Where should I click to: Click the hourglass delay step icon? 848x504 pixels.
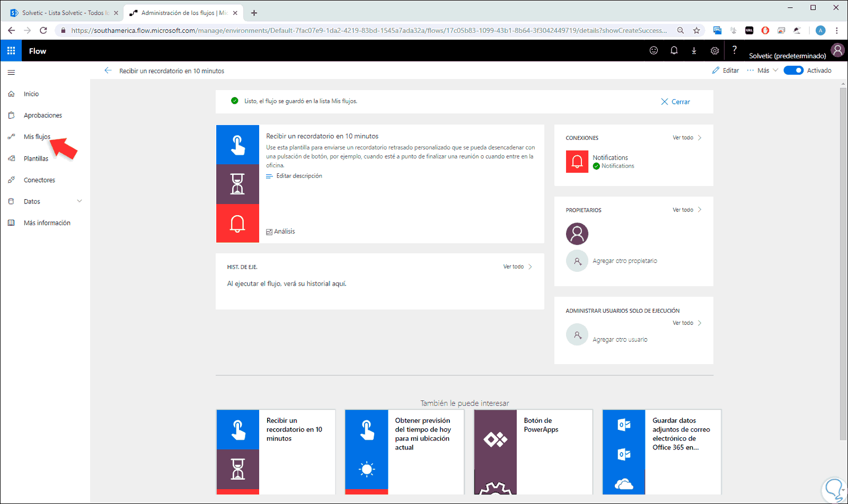pyautogui.click(x=237, y=184)
